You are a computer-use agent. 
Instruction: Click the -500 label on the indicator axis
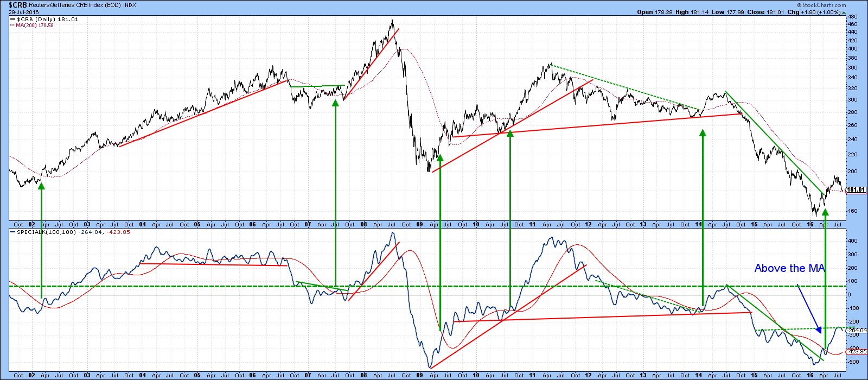click(x=853, y=362)
